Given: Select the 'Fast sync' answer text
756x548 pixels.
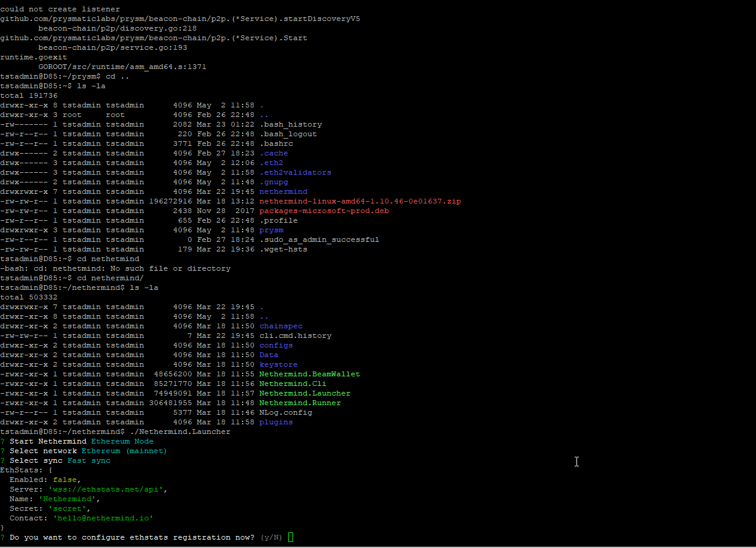Looking at the screenshot, I should tap(89, 460).
